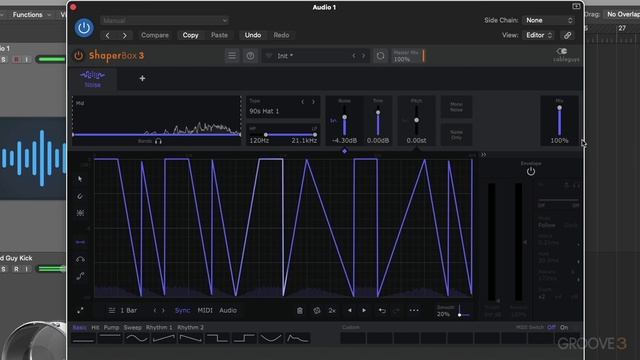Toggle band solo headphones icon
Image resolution: width=640 pixels, height=360 pixels.
(158, 141)
